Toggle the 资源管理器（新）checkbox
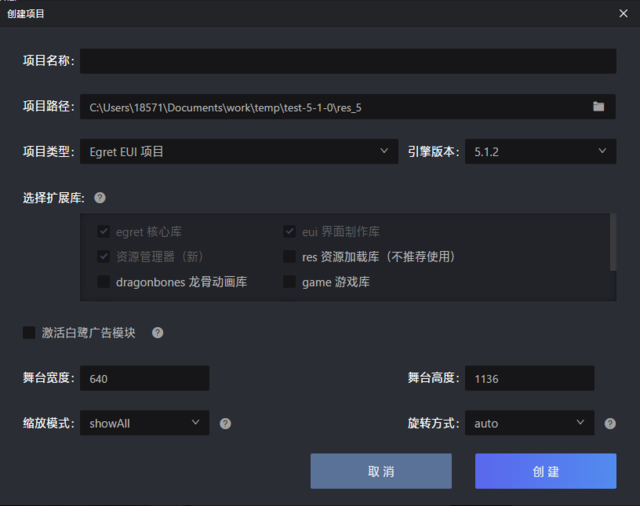The image size is (640, 506). point(104,257)
